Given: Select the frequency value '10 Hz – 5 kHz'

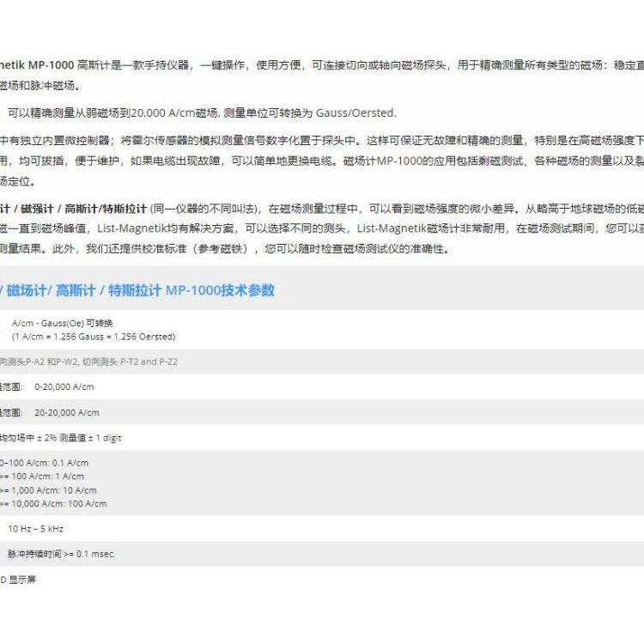Looking at the screenshot, I should 36,529.
